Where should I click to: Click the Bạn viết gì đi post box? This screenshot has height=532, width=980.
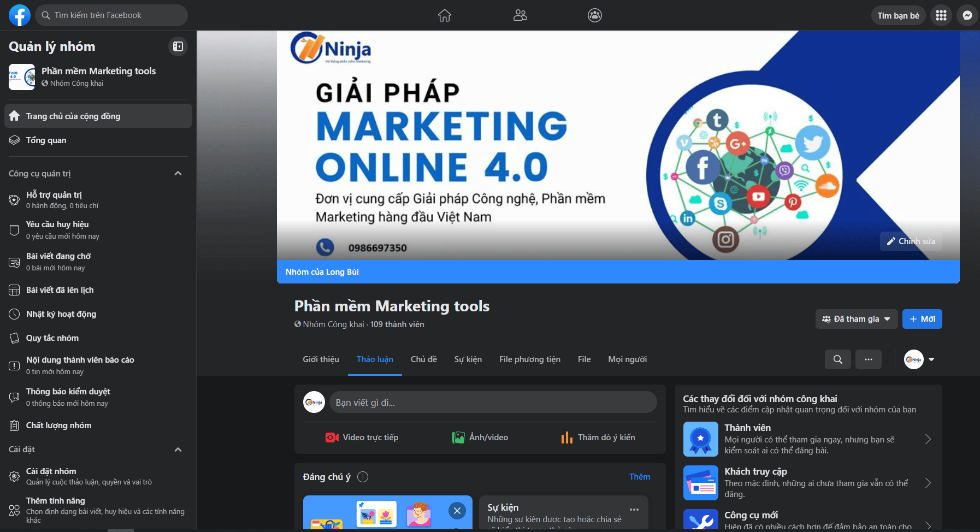pyautogui.click(x=493, y=403)
